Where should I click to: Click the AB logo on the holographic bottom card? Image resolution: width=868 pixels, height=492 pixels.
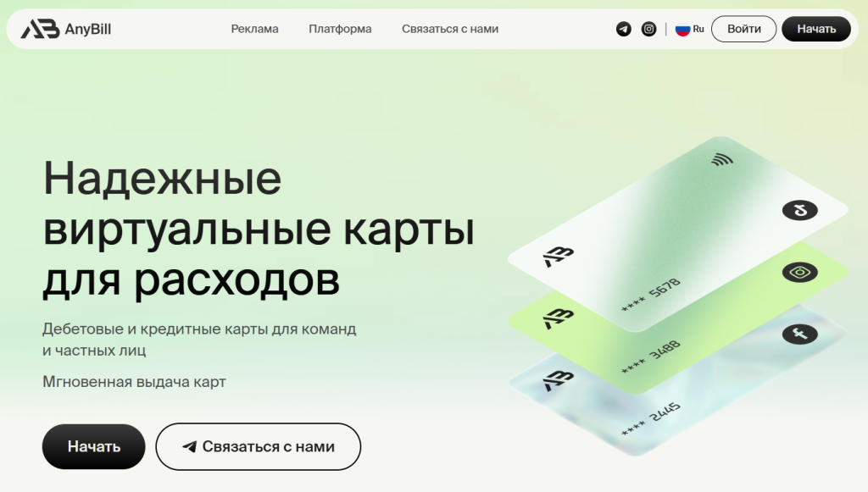click(558, 380)
